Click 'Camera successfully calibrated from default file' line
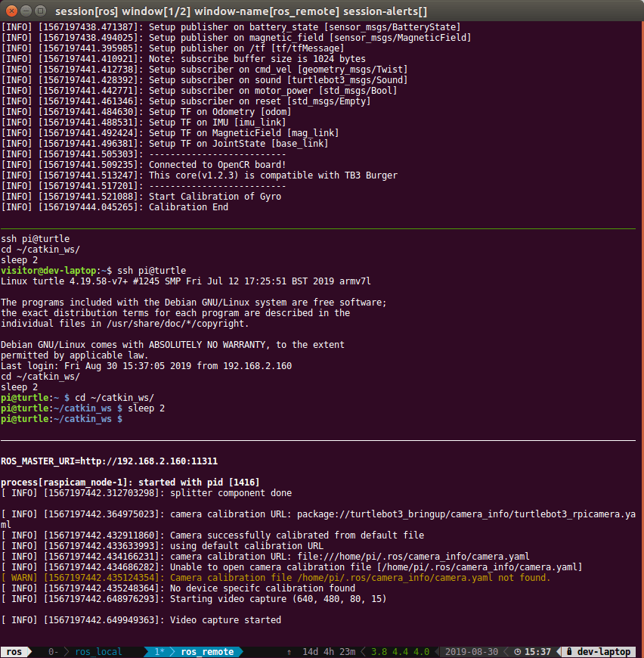The width and height of the screenshot is (644, 658). (212, 535)
